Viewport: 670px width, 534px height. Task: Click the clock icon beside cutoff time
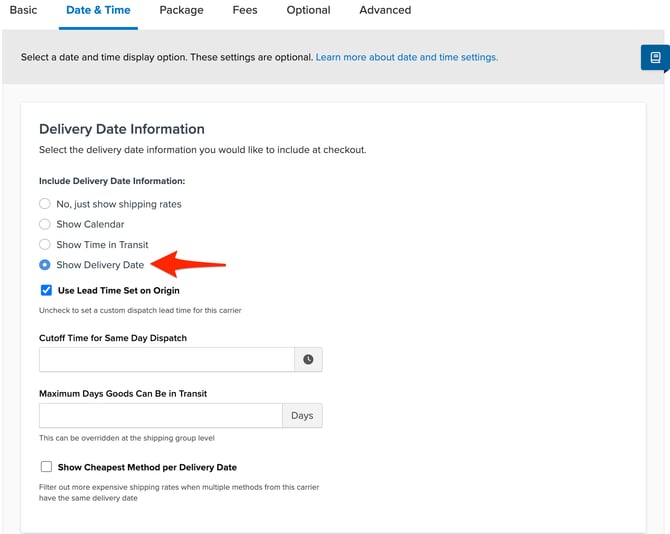308,360
